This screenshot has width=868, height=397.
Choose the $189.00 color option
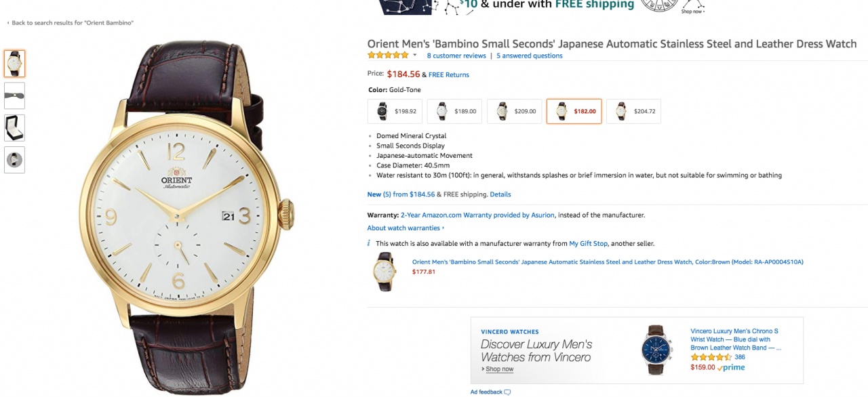(x=454, y=111)
